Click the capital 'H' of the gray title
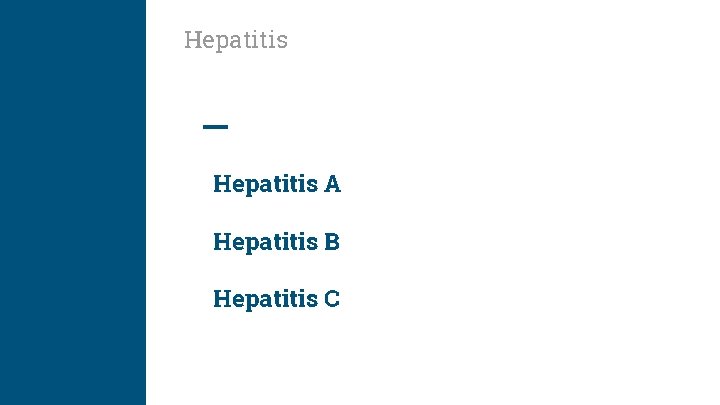 coord(192,40)
